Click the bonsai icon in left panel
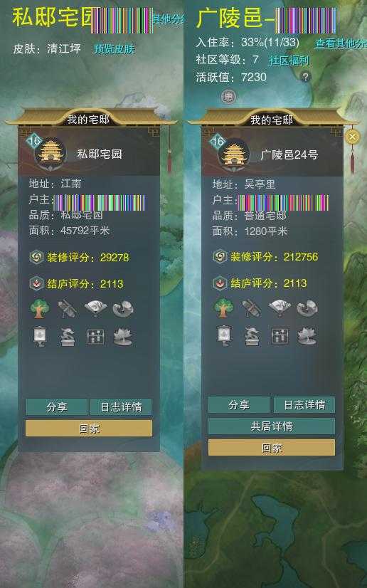367x588 pixels. tap(68, 337)
